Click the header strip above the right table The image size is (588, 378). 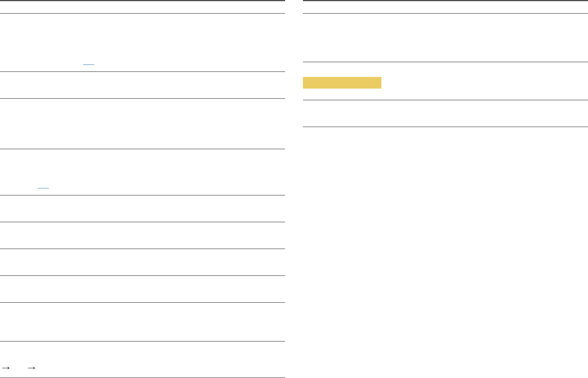[445, 7]
